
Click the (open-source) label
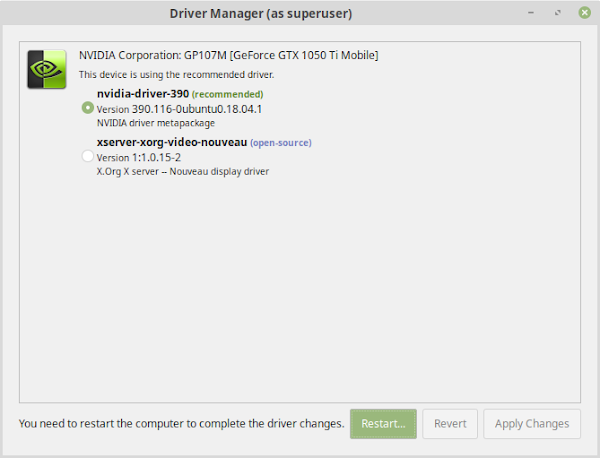tap(281, 143)
